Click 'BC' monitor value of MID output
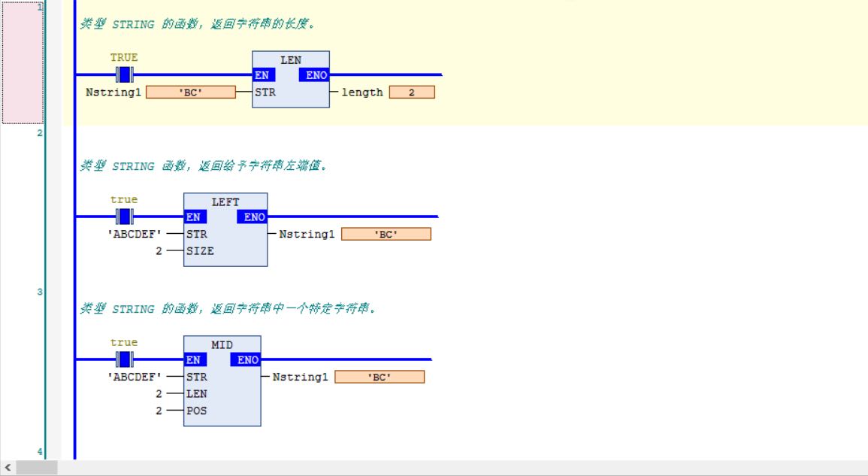Viewport: 868px width, 476px height. click(x=380, y=377)
